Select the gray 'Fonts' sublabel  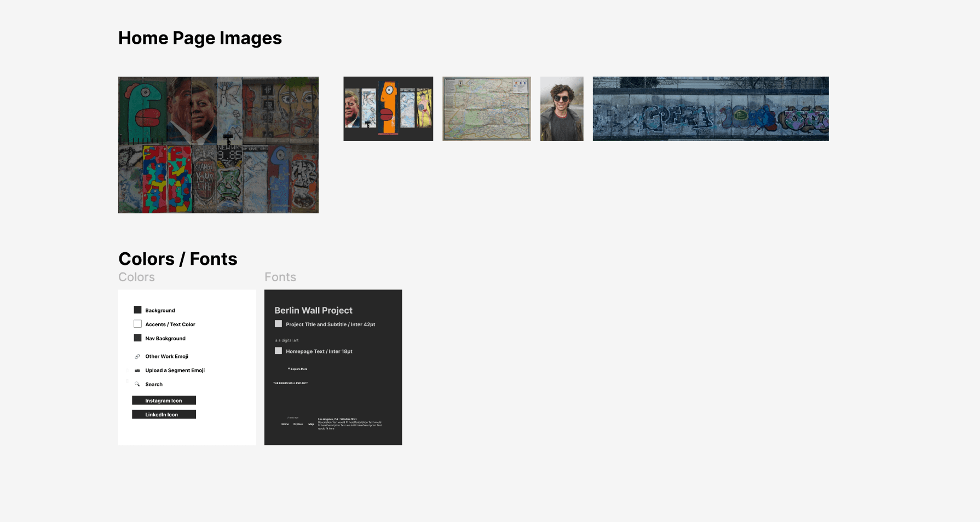tap(280, 277)
